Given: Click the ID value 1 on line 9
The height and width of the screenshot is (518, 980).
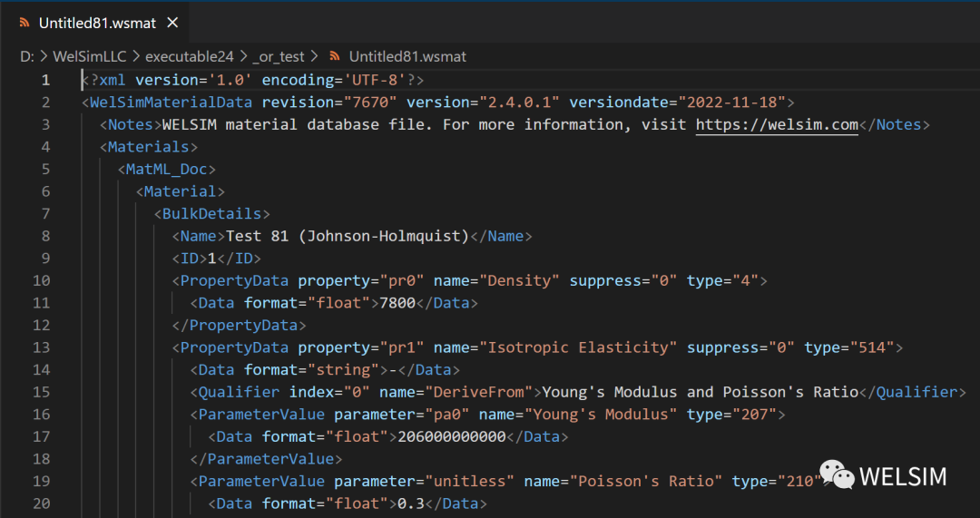Looking at the screenshot, I should click(211, 258).
